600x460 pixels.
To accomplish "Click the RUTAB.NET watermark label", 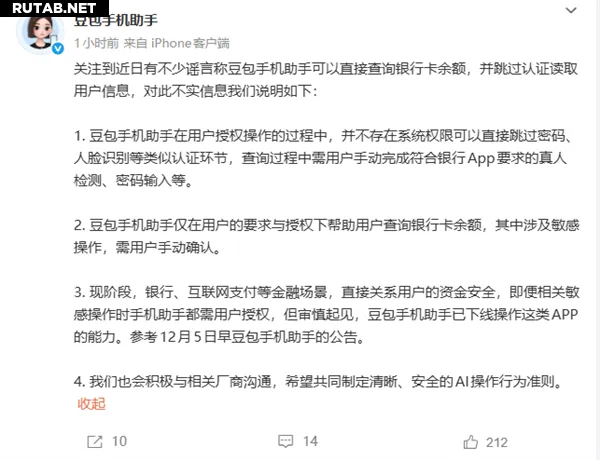I will (54, 8).
